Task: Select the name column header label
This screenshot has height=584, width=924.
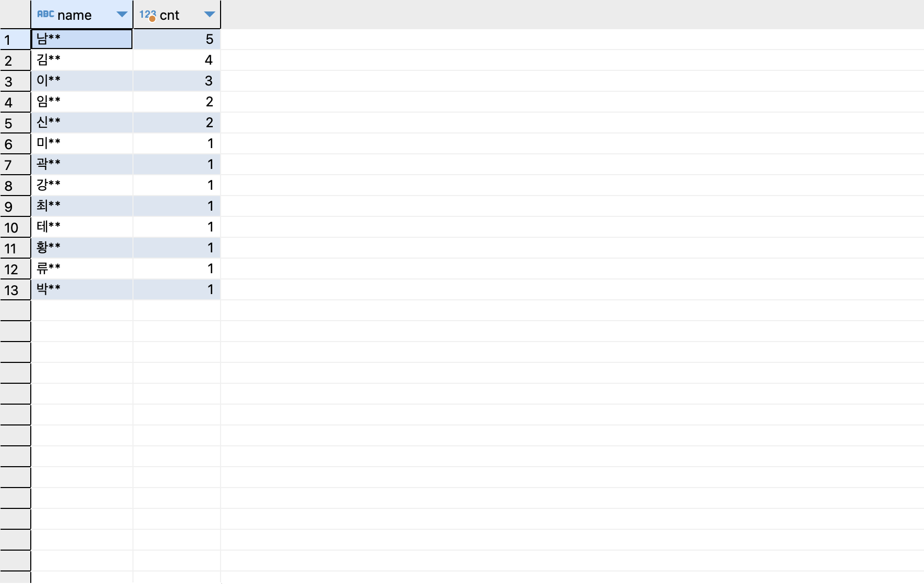Action: click(75, 15)
